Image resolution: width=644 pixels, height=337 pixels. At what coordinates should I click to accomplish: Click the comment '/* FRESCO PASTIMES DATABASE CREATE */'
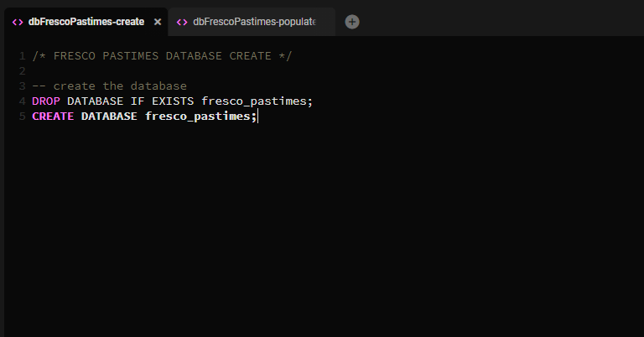[x=162, y=56]
